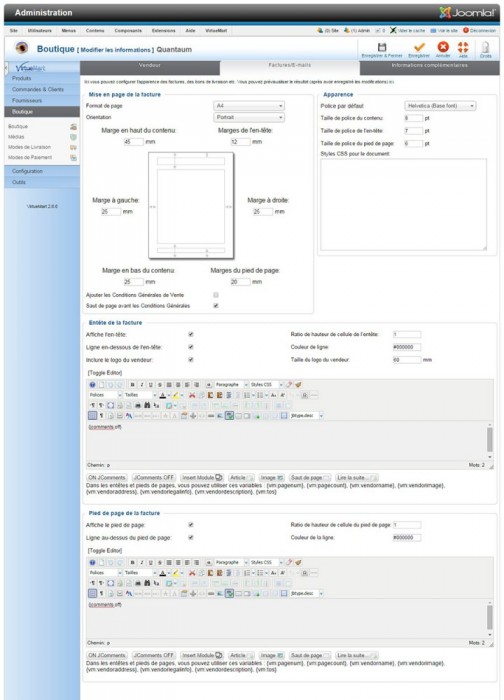Toggle Inclure le logo du vendeur checkbox
The width and height of the screenshot is (504, 700).
point(191,360)
